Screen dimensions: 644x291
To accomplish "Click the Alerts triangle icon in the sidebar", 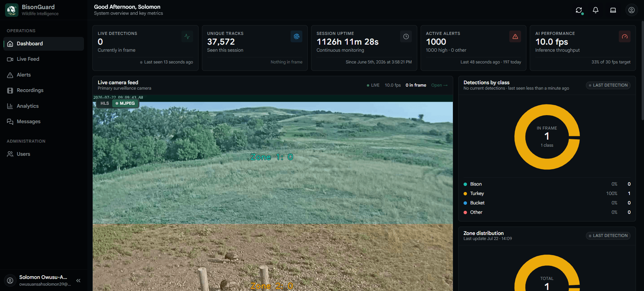I will coord(10,75).
